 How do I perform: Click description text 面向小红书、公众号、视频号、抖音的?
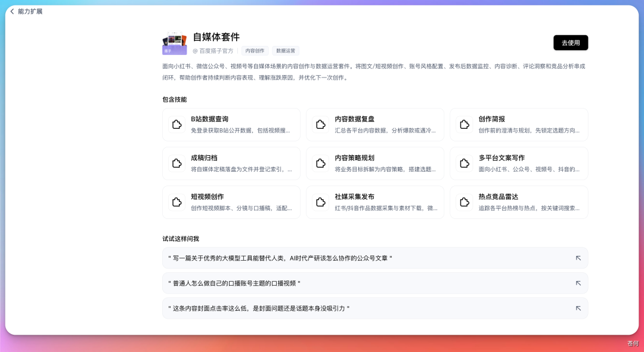pos(529,169)
